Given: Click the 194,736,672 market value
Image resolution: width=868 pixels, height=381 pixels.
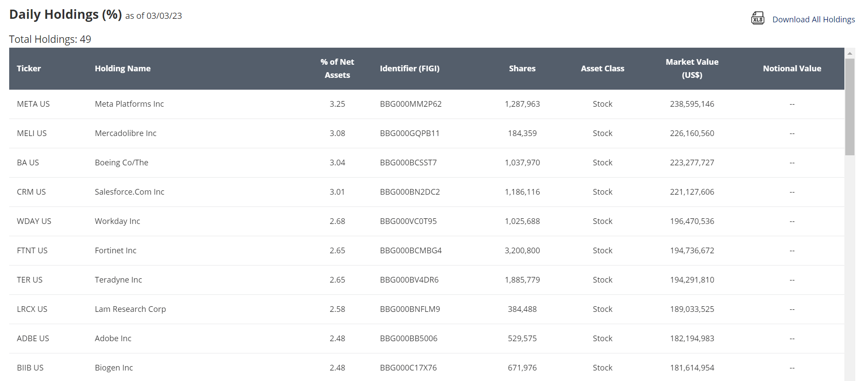Looking at the screenshot, I should [692, 251].
